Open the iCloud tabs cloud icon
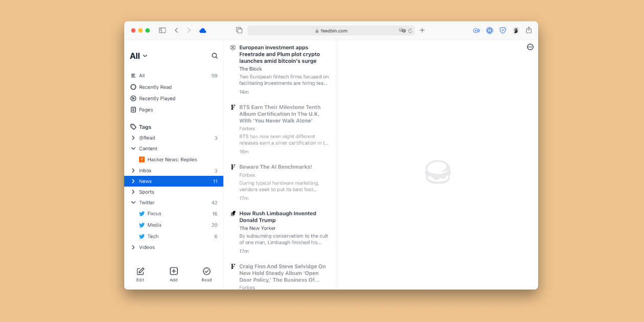The height and width of the screenshot is (322, 644). click(202, 31)
